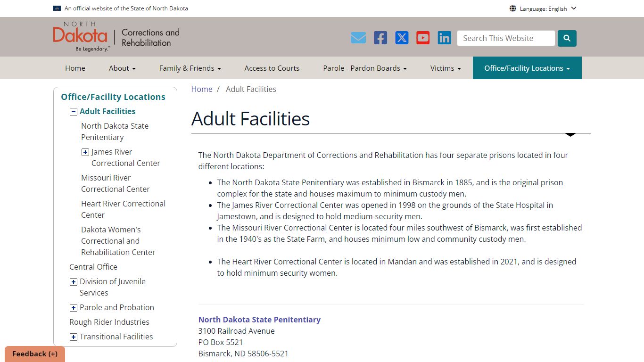
Task: Click the X (Twitter) icon
Action: point(402,38)
